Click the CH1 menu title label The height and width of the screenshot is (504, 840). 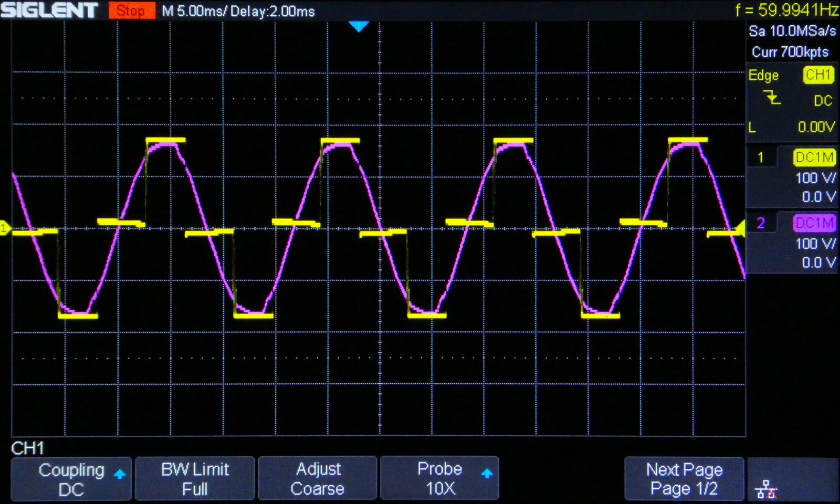pos(28,448)
